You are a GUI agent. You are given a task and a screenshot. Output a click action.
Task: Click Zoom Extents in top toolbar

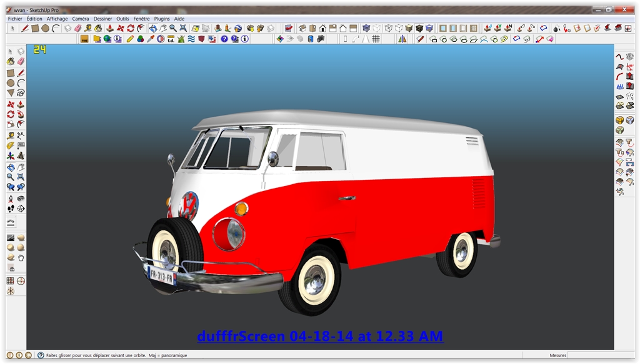[183, 28]
